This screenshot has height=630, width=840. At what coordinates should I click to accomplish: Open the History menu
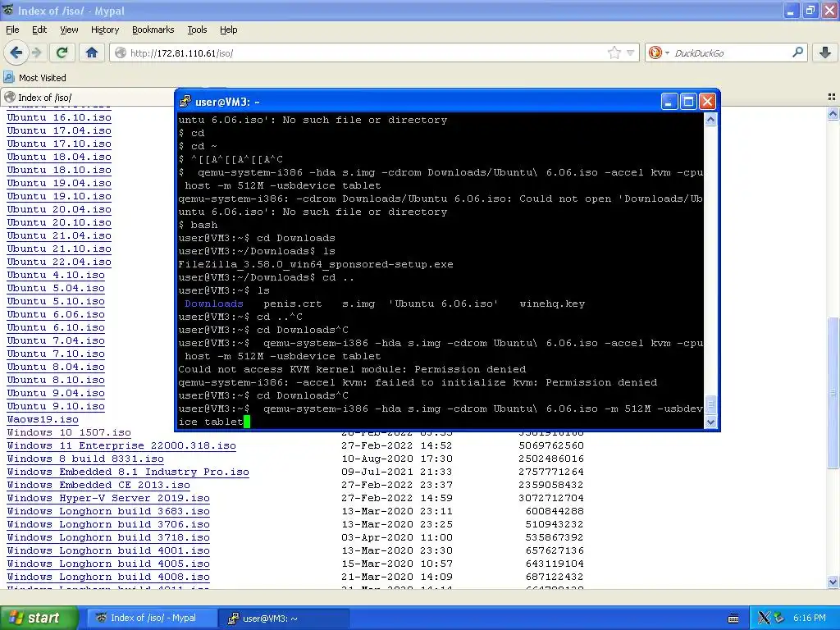click(x=104, y=30)
